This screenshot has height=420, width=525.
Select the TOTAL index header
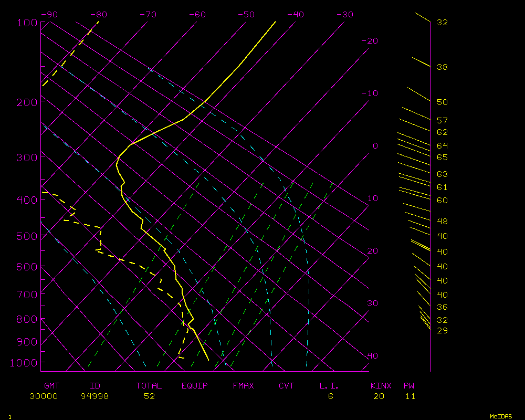point(149,386)
